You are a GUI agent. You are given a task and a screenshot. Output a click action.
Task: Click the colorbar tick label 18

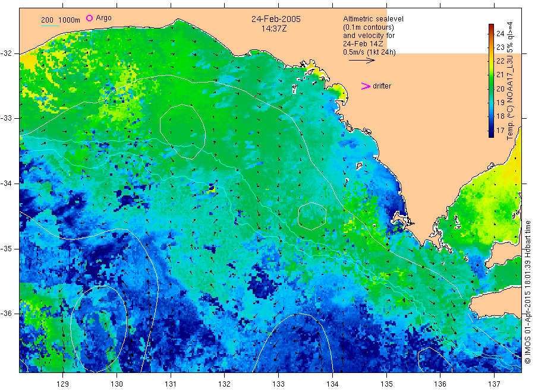(500, 116)
